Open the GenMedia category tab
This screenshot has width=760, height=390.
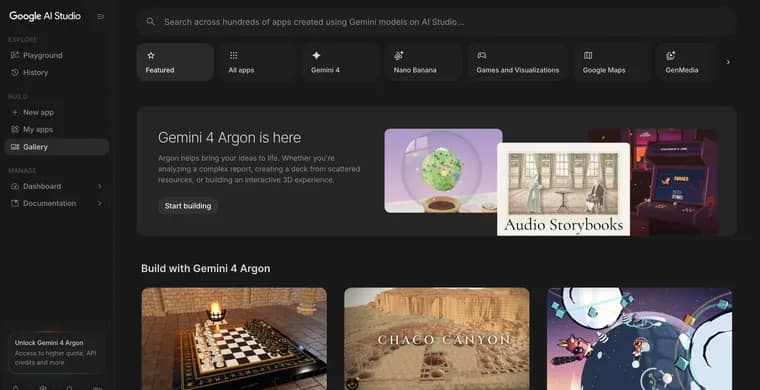click(685, 62)
